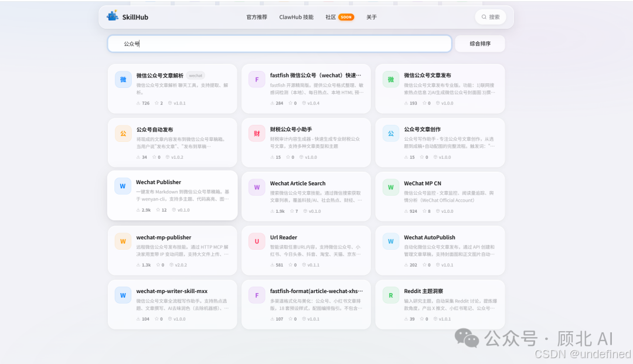Click the W icon of wechat-mp-writer-skill-mxx

click(123, 295)
